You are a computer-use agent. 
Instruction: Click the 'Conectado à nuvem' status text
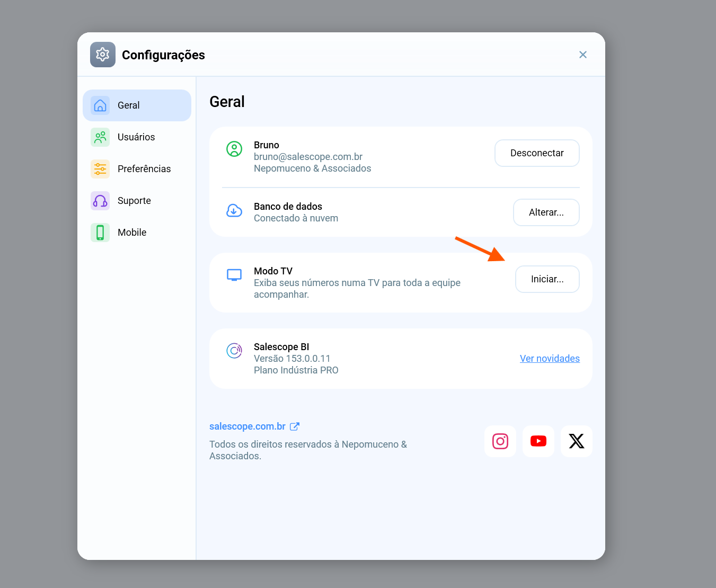[296, 218]
